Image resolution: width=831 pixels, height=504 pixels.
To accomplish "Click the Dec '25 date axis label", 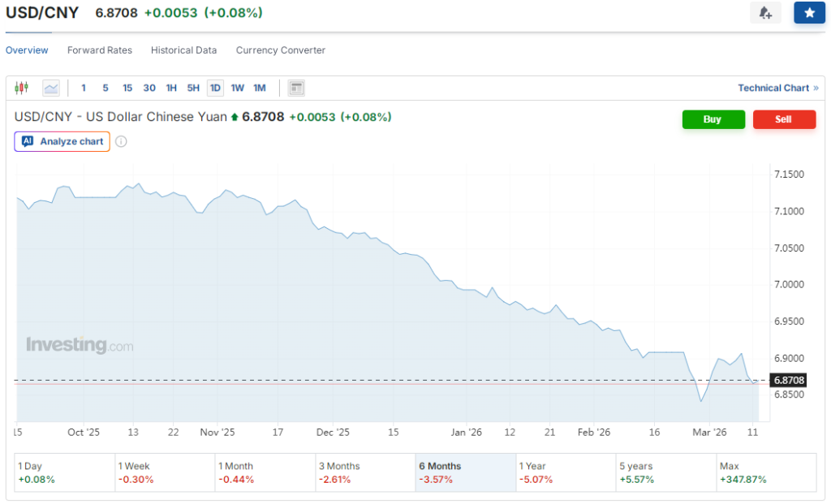I will point(333,433).
